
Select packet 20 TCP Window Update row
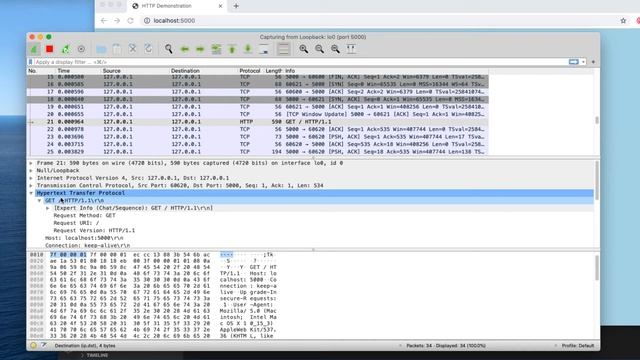(x=258, y=114)
